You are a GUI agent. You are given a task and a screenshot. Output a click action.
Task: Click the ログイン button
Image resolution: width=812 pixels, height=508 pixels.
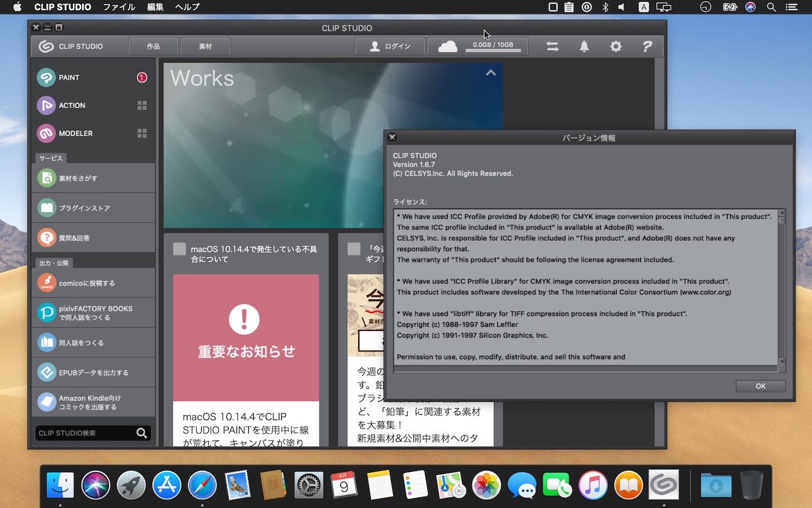(x=390, y=46)
